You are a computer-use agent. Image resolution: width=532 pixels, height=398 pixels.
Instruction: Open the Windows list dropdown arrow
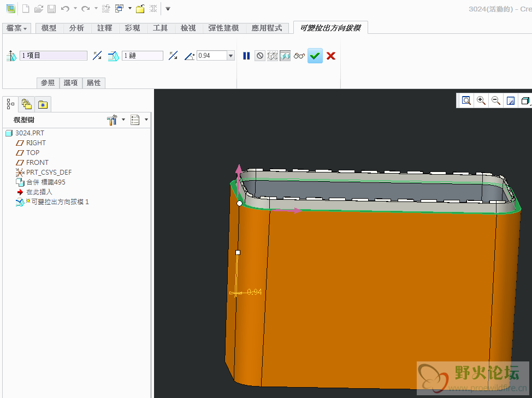click(129, 9)
